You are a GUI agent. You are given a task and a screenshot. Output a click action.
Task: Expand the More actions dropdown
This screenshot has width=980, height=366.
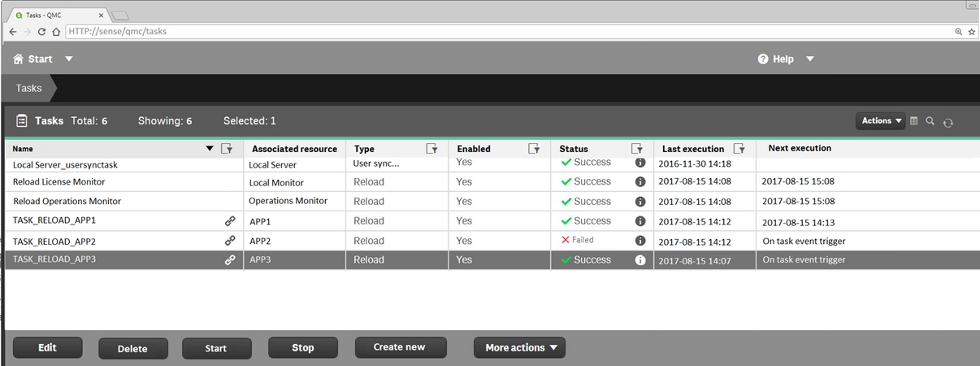[x=520, y=348]
